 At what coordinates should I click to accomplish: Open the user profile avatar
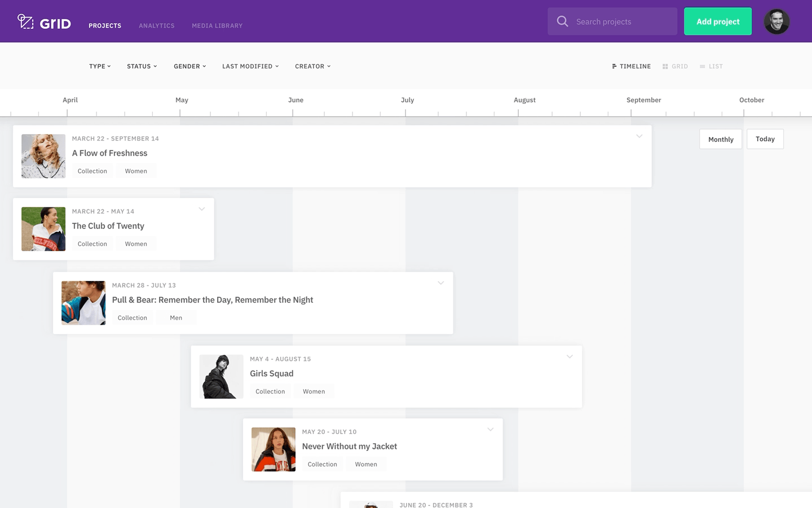point(776,21)
